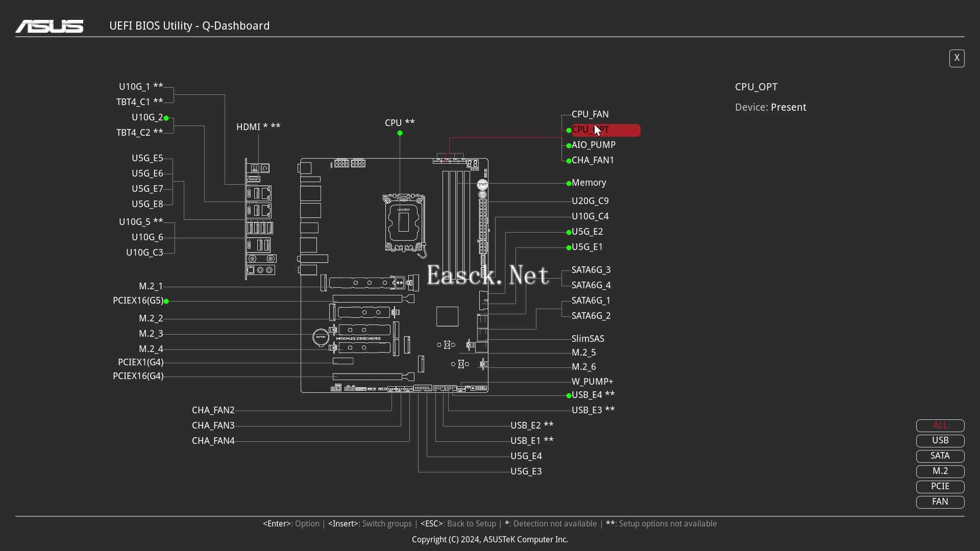Select USB_E3 header label

(x=593, y=410)
